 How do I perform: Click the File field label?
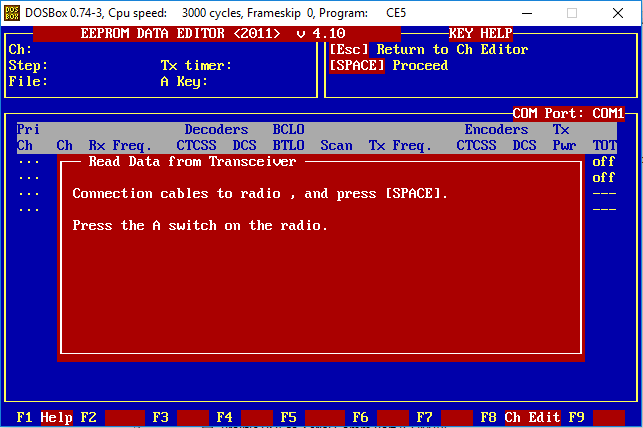point(28,81)
